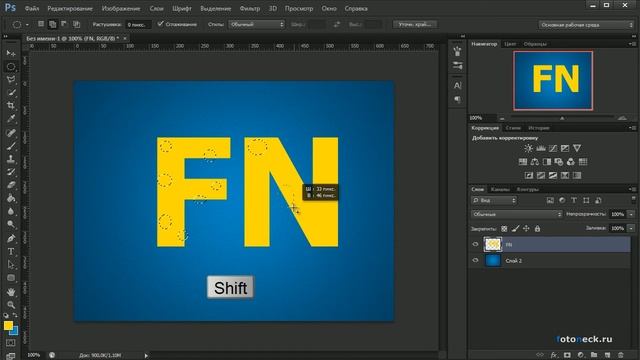Hide the Слой 2 layer

(x=475, y=260)
